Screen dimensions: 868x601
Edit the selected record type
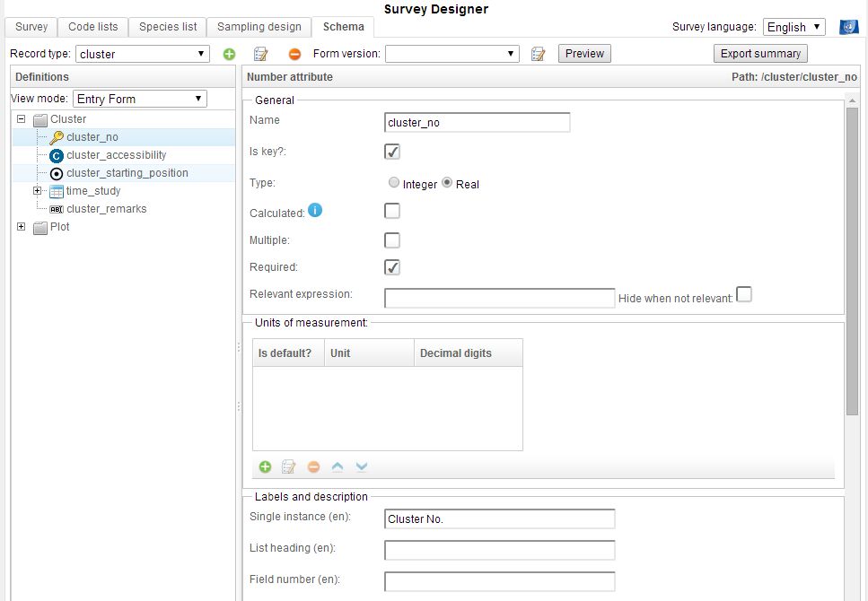pos(260,54)
